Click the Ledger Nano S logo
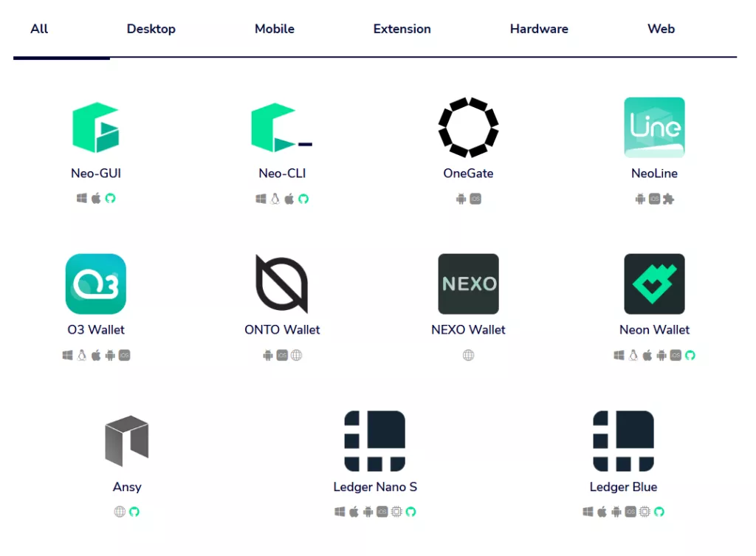Screen dimensions: 756x556 pyautogui.click(x=374, y=441)
